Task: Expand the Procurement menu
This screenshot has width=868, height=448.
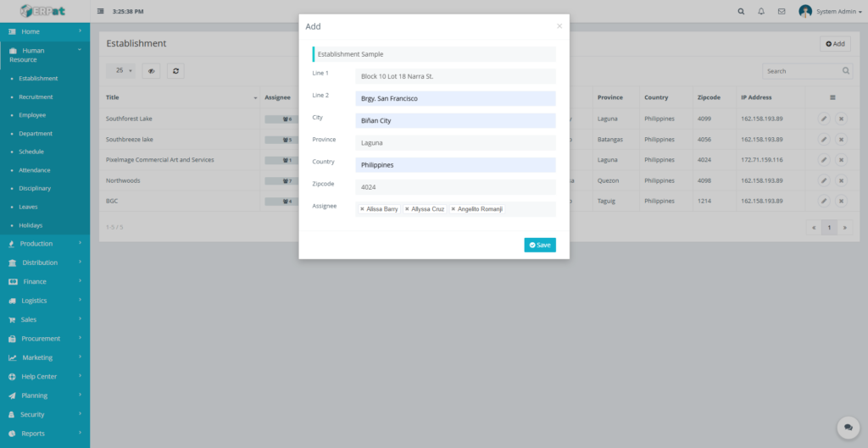Action: click(x=45, y=339)
